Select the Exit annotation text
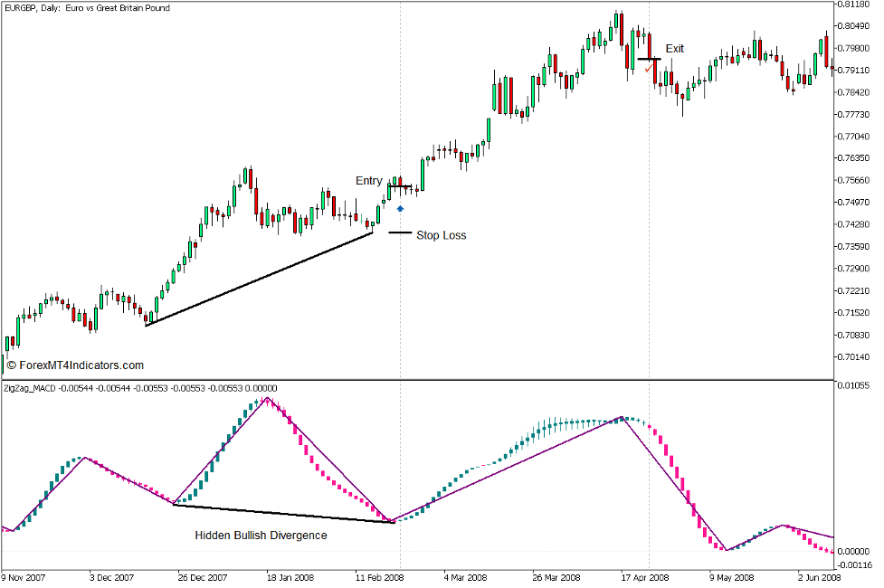Screen dimensions: 884x588 pyautogui.click(x=675, y=48)
